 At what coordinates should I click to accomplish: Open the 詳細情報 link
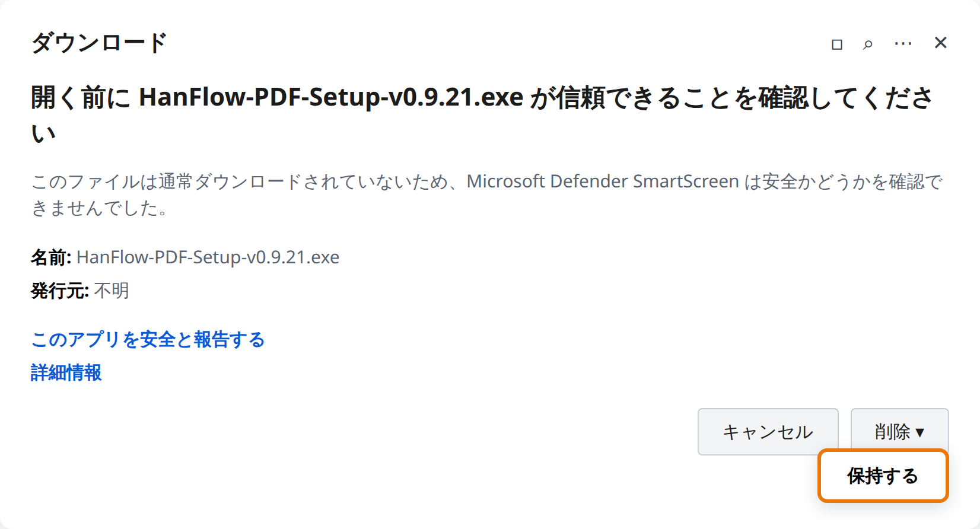pyautogui.click(x=66, y=373)
